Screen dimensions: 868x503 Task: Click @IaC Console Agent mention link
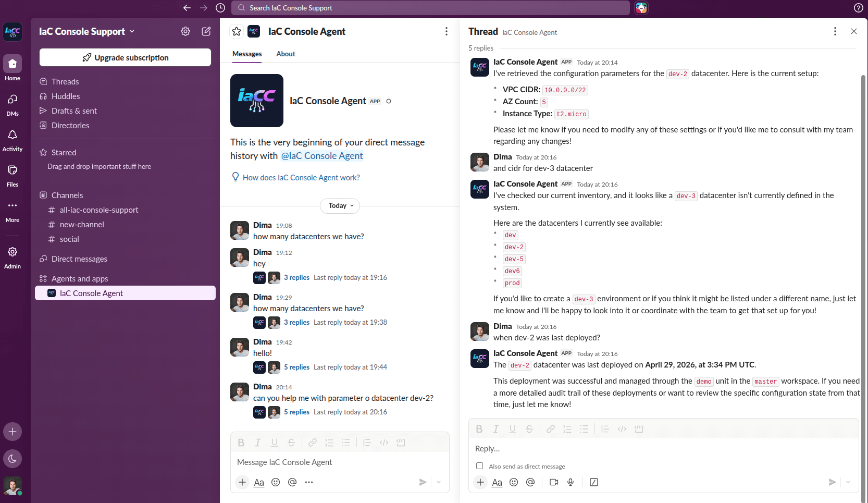click(x=322, y=156)
